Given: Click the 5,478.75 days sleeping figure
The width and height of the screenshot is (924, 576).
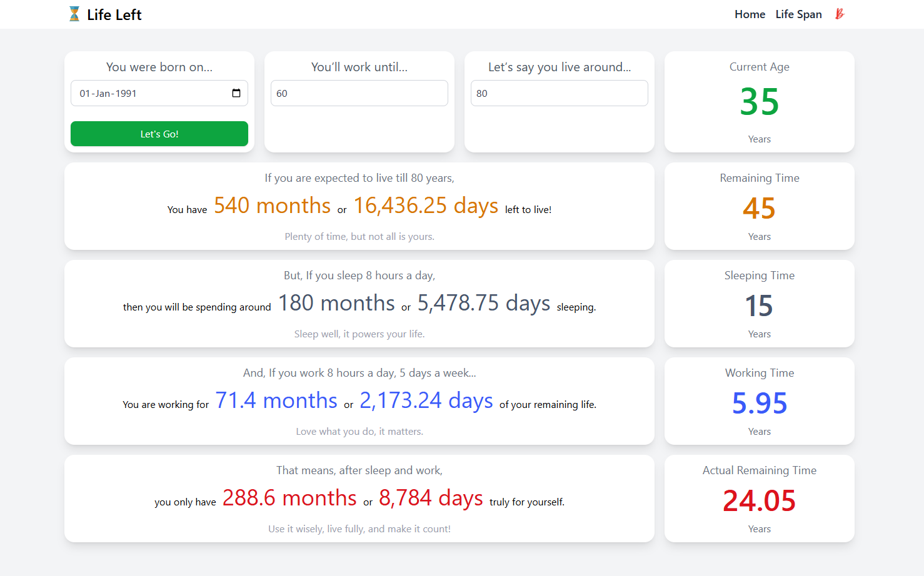Looking at the screenshot, I should (483, 303).
